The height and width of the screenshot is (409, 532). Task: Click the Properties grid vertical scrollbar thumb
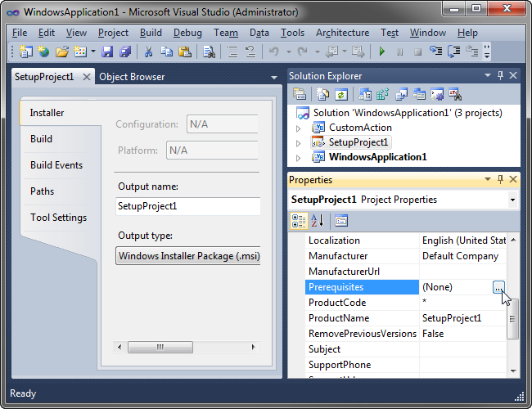point(512,318)
